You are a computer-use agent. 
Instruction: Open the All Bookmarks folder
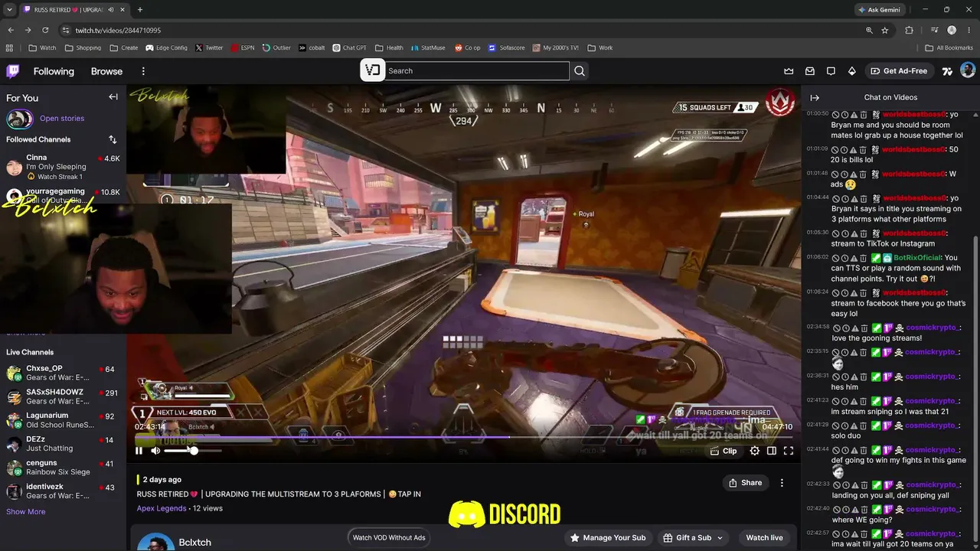click(x=949, y=47)
